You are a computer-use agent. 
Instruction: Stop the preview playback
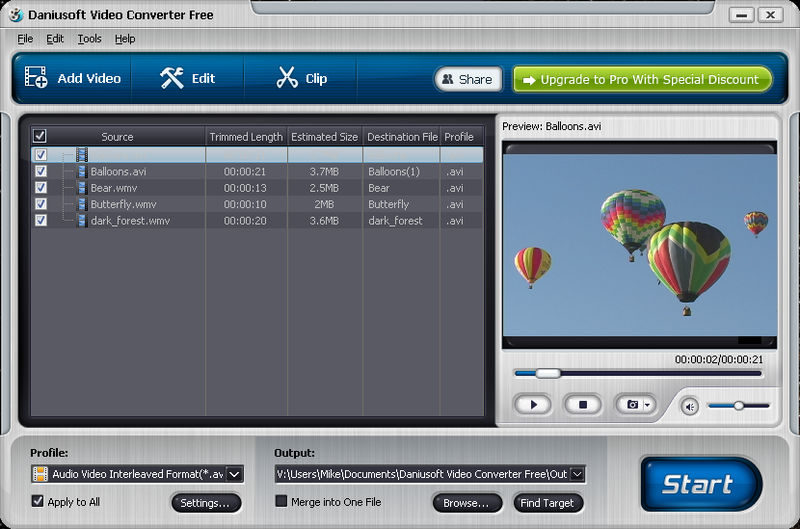click(583, 405)
